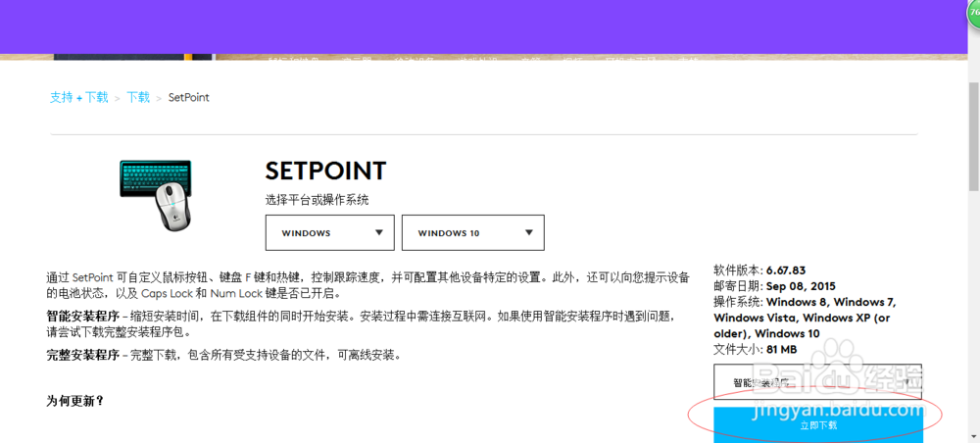Open the WINDOWS platform dropdown
The width and height of the screenshot is (980, 443).
pyautogui.click(x=330, y=232)
